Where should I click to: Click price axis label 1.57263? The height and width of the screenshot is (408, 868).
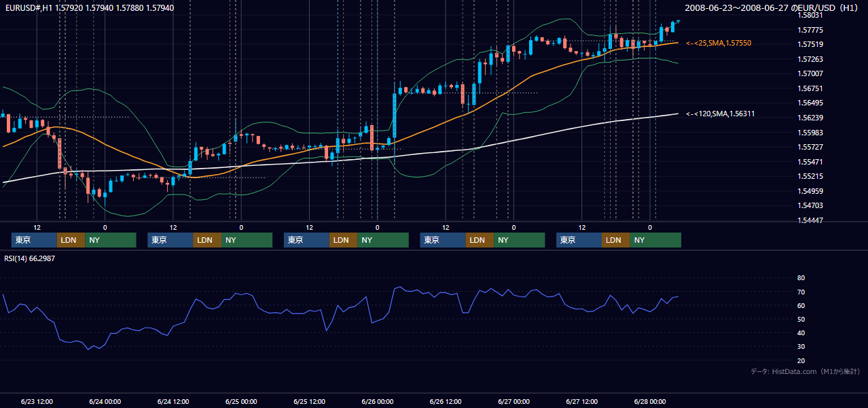pyautogui.click(x=810, y=59)
